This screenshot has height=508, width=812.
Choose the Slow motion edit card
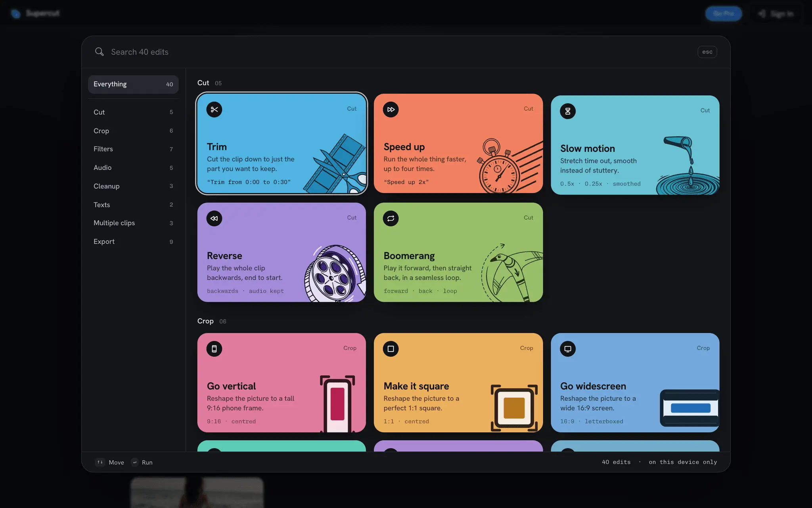(x=635, y=145)
